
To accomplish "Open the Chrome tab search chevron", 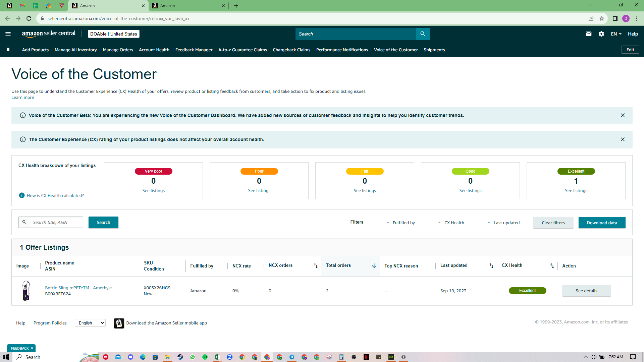I will pyautogui.click(x=590, y=5).
